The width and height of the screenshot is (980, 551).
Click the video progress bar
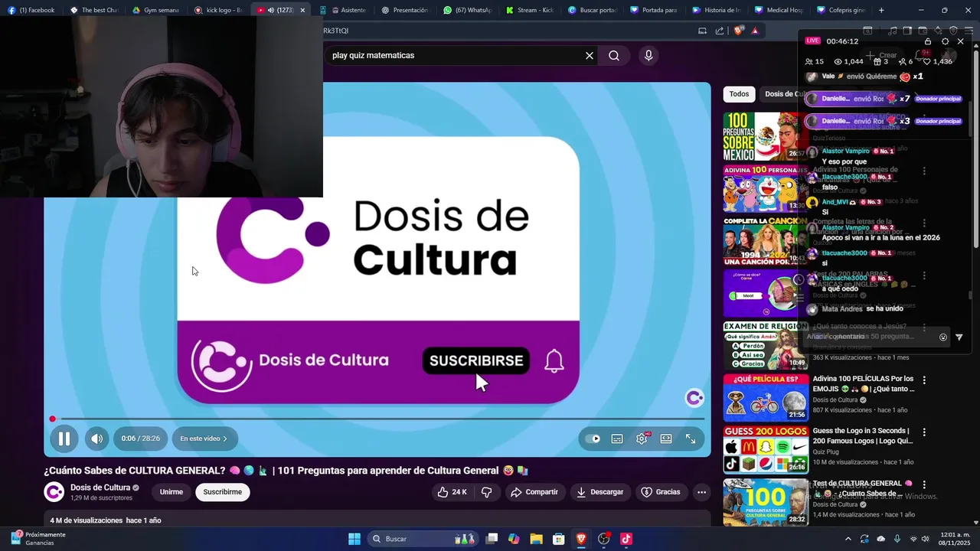click(378, 419)
